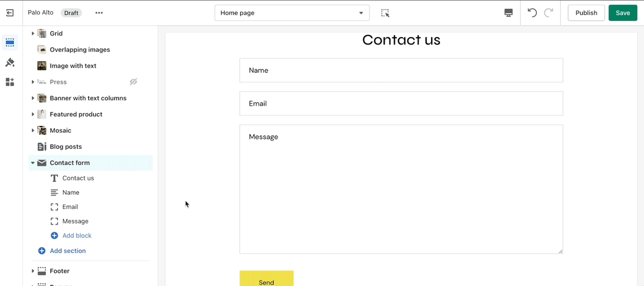Select the Email block in sidebar
The image size is (644, 286).
[x=70, y=207]
